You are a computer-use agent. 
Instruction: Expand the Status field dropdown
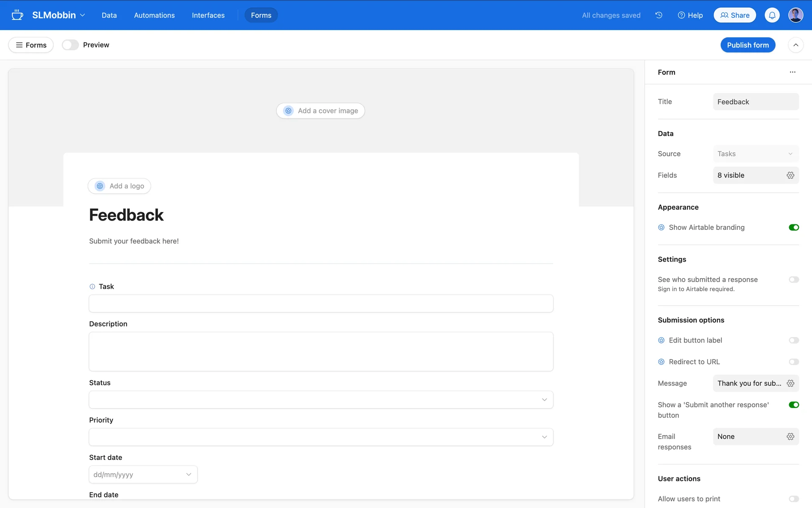[x=544, y=400]
